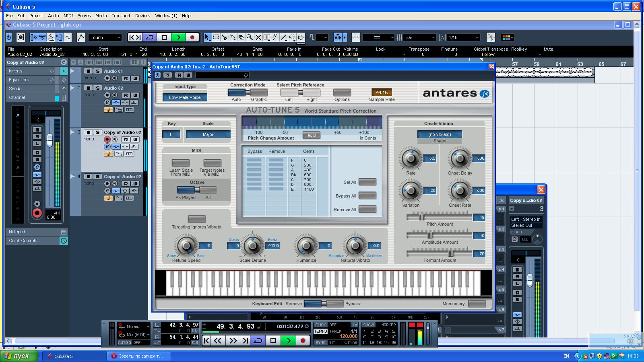Disable record arm on track 3

(x=107, y=140)
